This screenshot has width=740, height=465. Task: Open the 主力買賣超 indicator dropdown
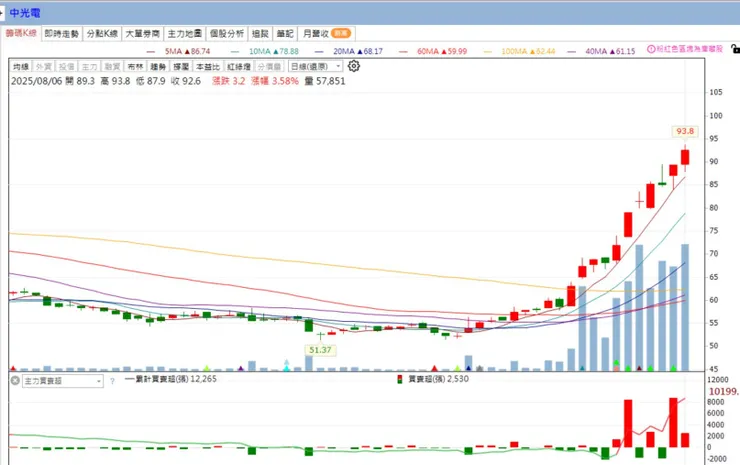tap(63, 381)
